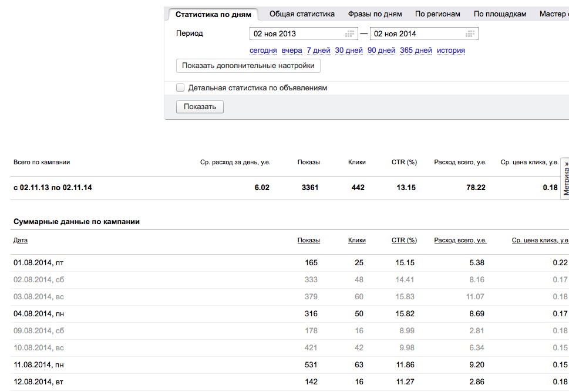The image size is (569, 392).
Task: Sort the table by CTR (%) column header
Action: [404, 241]
